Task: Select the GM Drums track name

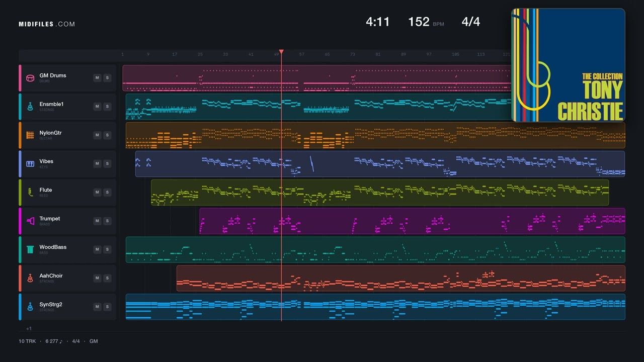Action: point(53,75)
